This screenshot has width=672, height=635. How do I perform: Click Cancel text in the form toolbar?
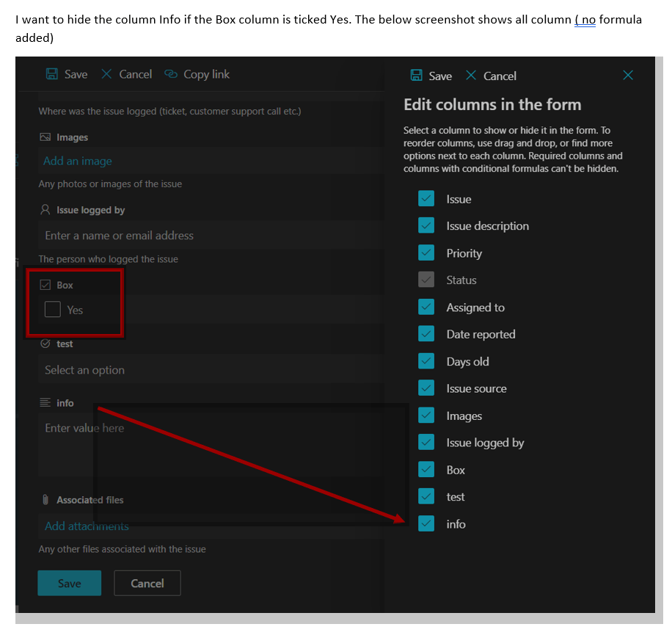click(136, 74)
